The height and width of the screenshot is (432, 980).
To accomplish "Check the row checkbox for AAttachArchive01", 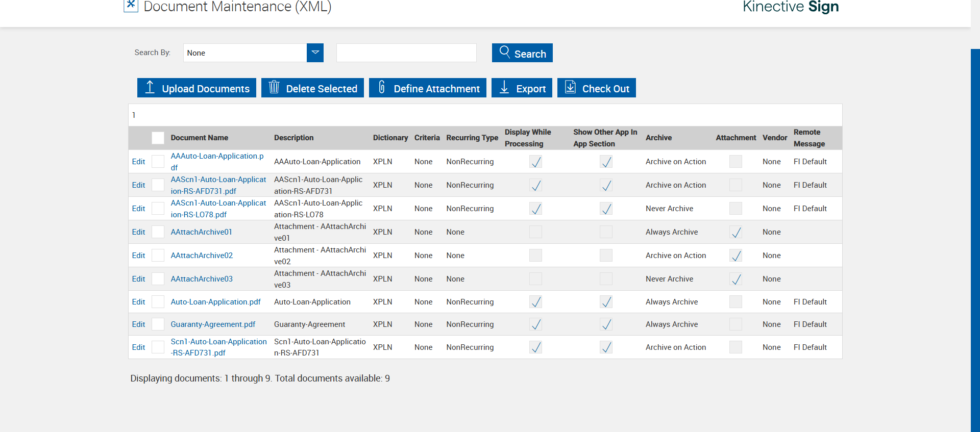I will [x=158, y=232].
